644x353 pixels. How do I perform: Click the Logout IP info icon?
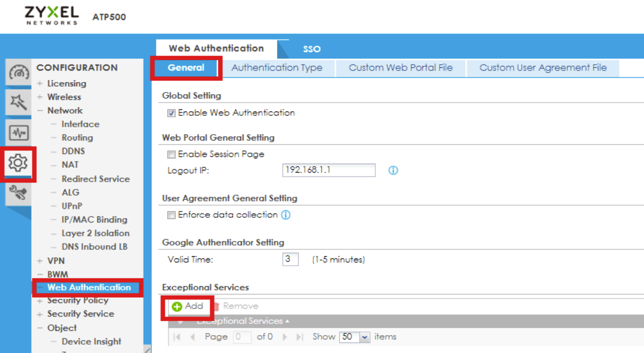[393, 170]
